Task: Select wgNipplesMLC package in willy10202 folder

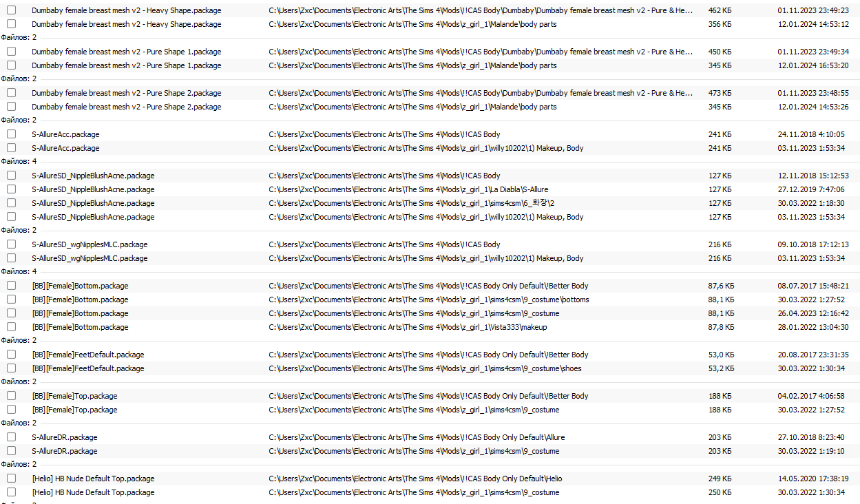Action: [x=11, y=258]
